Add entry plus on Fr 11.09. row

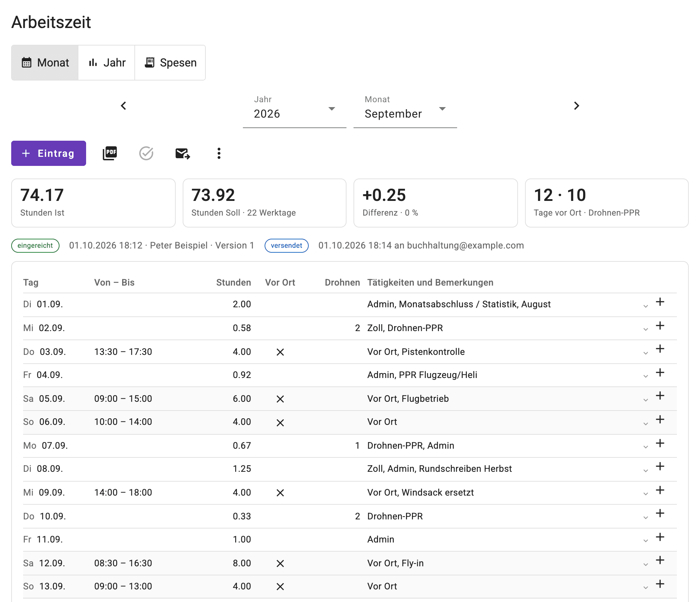(660, 537)
